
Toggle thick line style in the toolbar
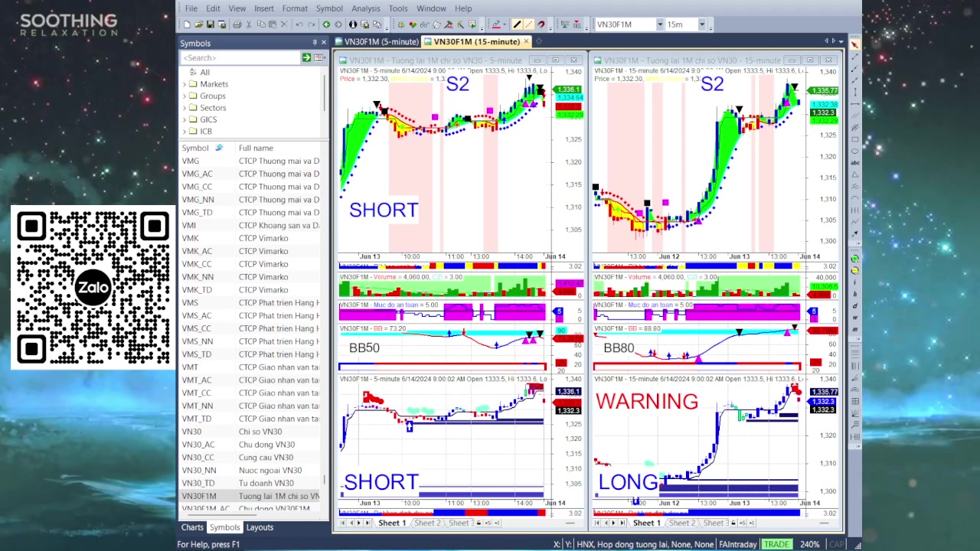(x=517, y=24)
